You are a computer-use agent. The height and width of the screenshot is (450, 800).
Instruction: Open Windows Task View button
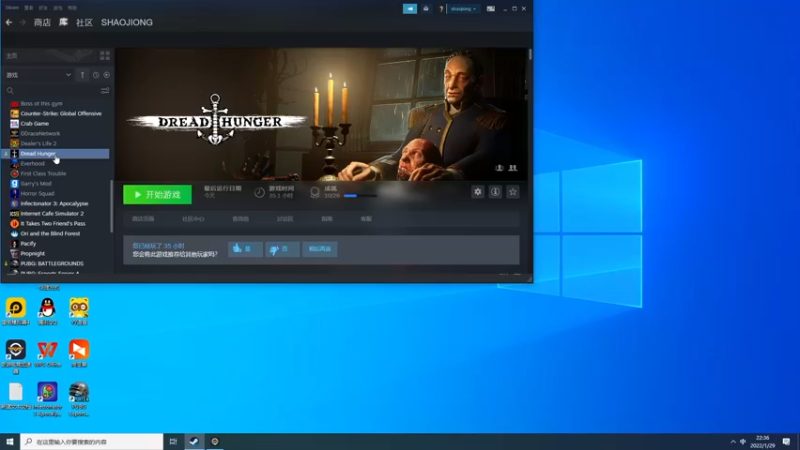(x=173, y=441)
